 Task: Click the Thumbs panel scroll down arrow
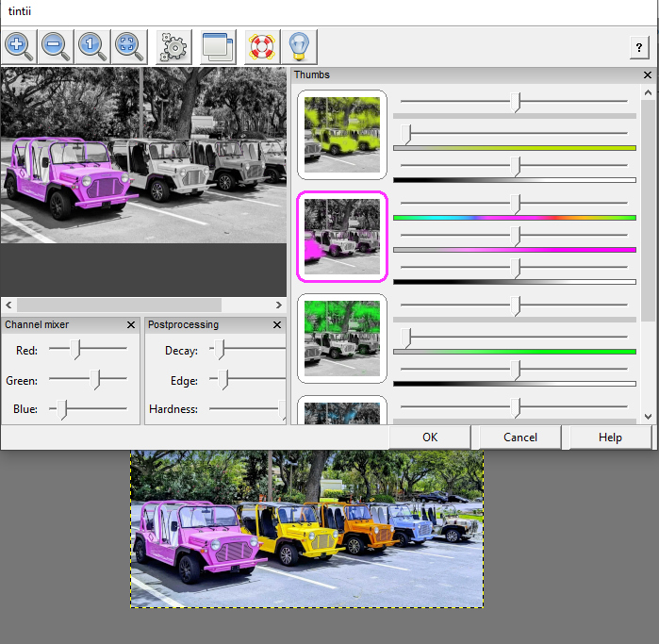[x=648, y=416]
